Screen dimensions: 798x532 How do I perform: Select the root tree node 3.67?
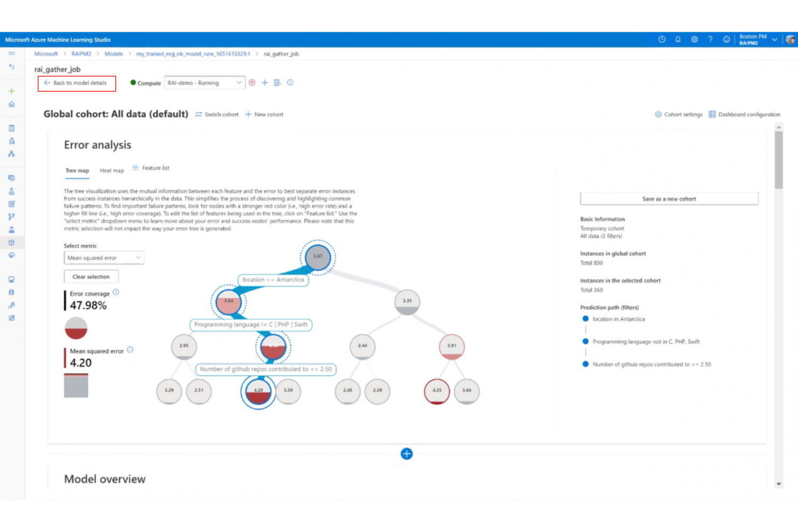[x=318, y=257]
